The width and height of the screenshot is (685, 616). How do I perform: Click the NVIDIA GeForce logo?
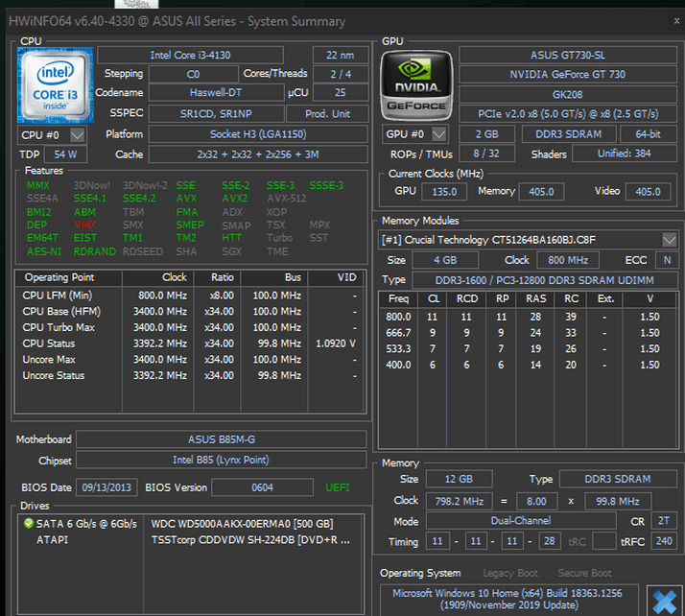pyautogui.click(x=415, y=84)
